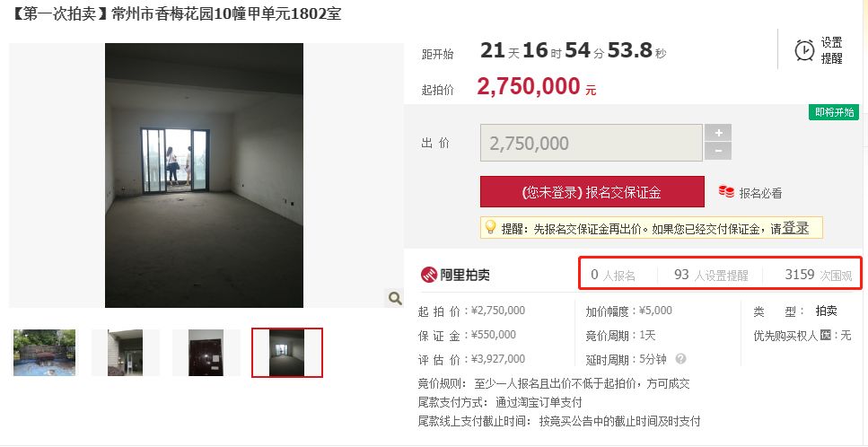Open the 登录 login link

tap(795, 228)
